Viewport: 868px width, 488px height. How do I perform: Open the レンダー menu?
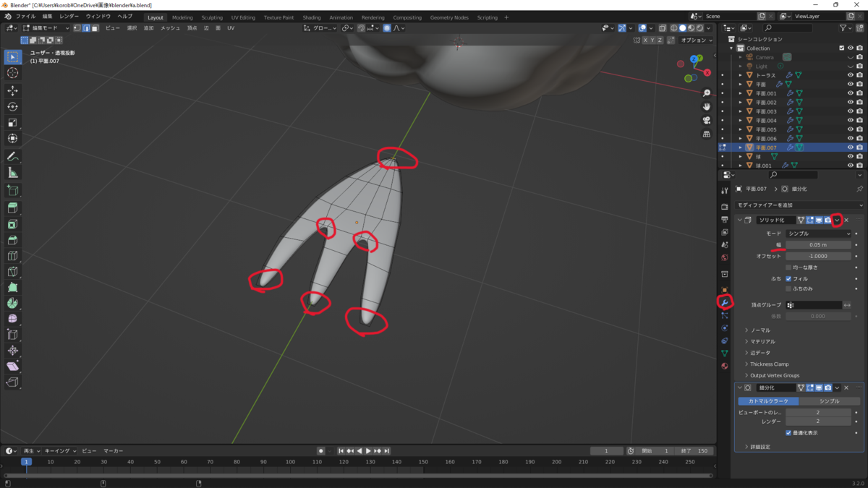[69, 17]
